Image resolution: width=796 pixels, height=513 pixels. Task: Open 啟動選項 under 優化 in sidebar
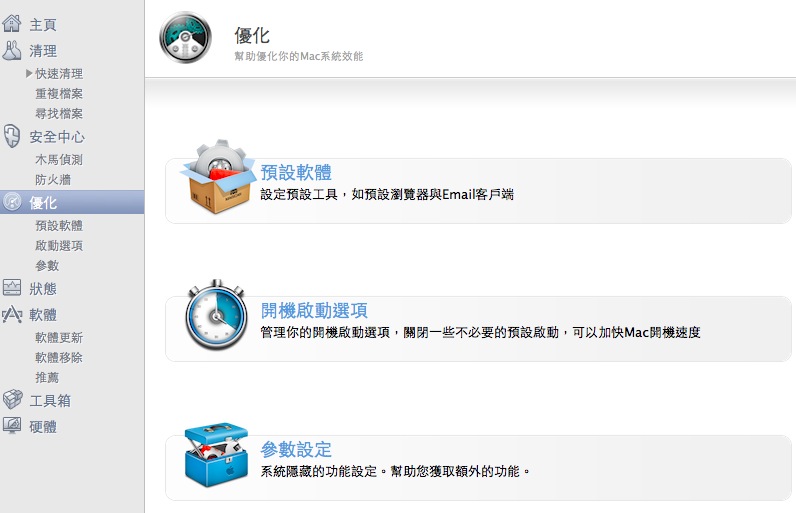[59, 246]
